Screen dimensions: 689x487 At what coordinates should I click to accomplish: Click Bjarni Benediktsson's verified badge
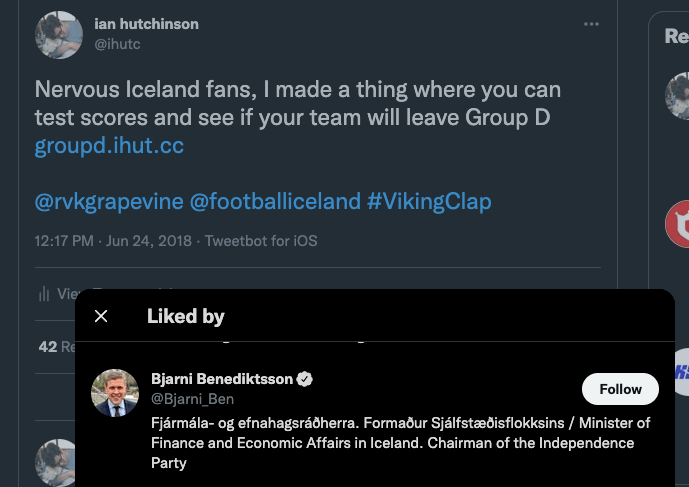pyautogui.click(x=305, y=380)
